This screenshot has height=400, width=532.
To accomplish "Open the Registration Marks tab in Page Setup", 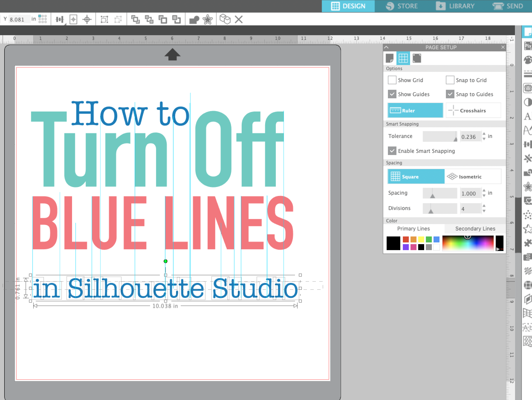I will point(417,58).
